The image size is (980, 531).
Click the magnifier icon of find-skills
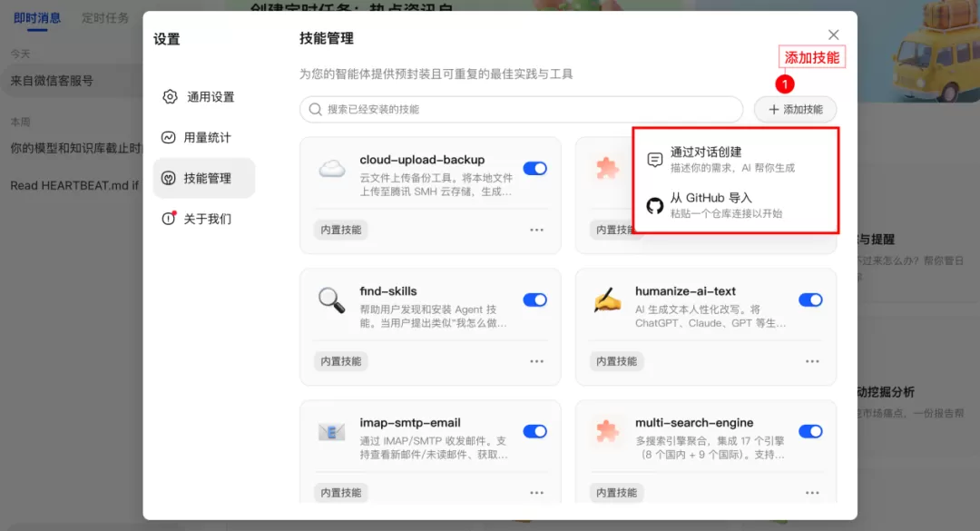click(x=331, y=300)
